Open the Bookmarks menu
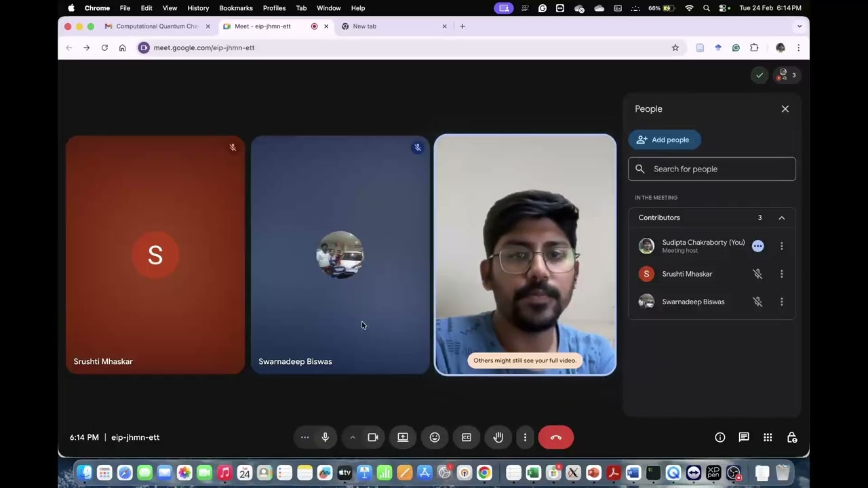Viewport: 868px width, 488px height. point(236,8)
